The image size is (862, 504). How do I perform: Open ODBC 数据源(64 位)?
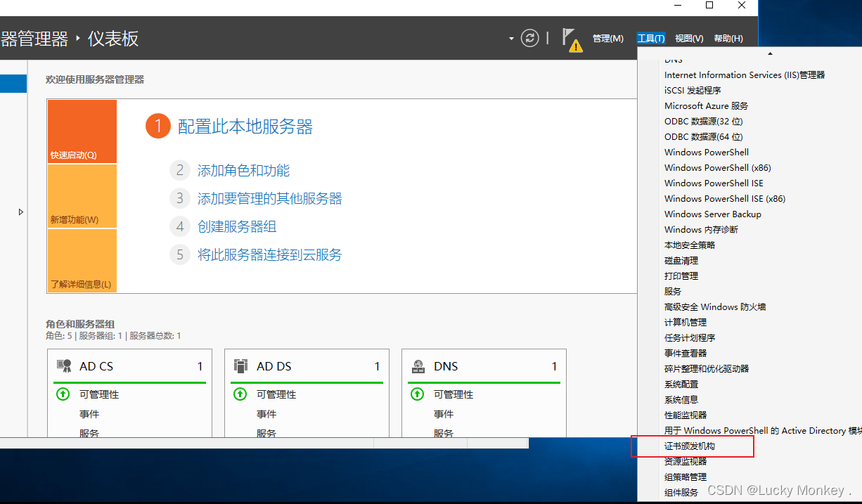[703, 136]
